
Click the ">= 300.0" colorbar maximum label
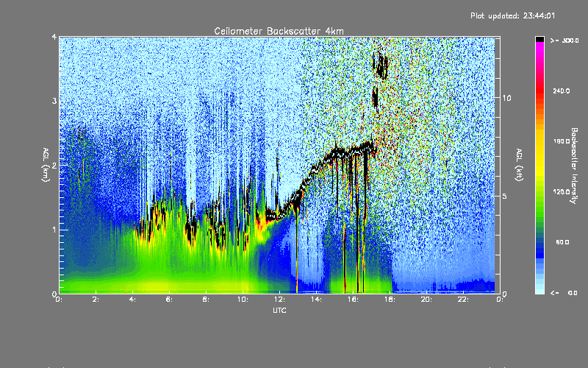564,40
